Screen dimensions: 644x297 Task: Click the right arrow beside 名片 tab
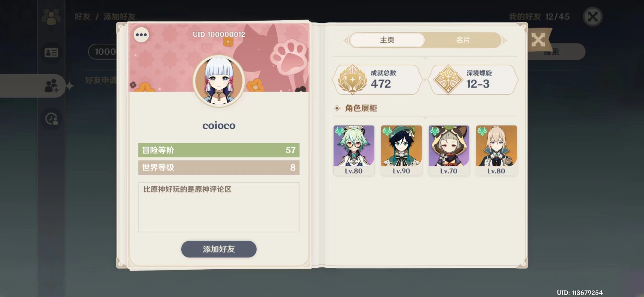point(504,40)
